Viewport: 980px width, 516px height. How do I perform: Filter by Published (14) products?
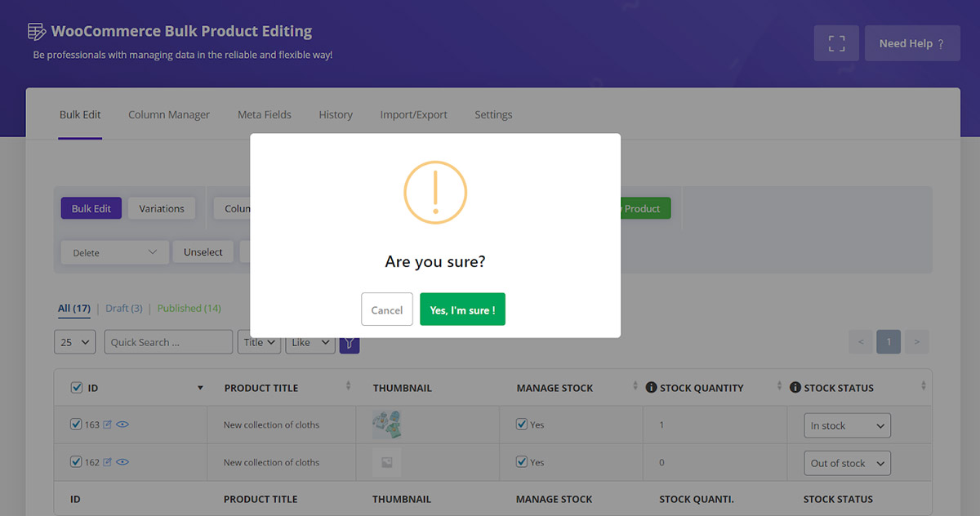tap(189, 309)
